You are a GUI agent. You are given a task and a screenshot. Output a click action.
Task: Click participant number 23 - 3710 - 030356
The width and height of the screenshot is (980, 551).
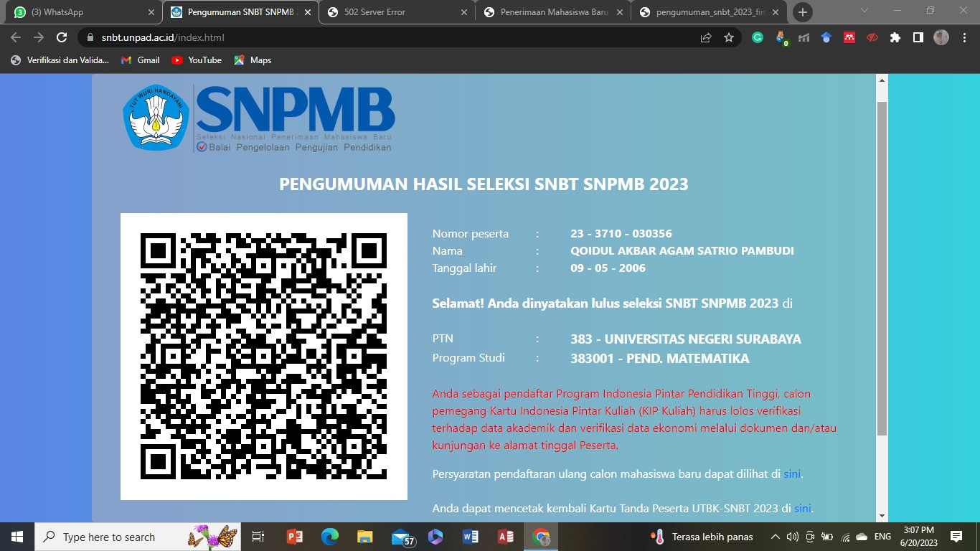(621, 234)
